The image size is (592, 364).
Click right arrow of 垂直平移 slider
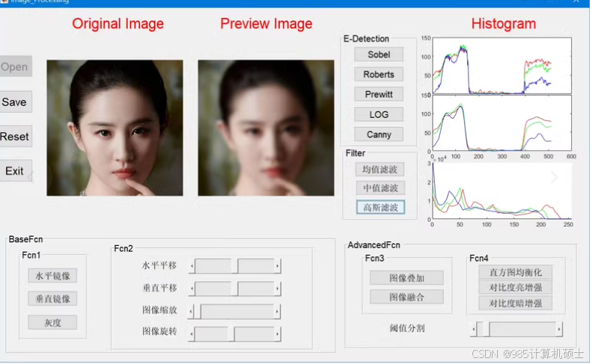(277, 289)
